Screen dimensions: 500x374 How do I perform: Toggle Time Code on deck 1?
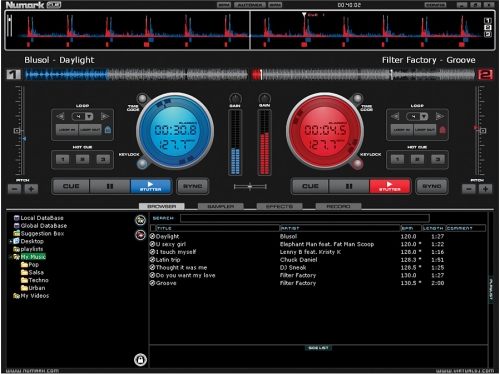(x=142, y=99)
